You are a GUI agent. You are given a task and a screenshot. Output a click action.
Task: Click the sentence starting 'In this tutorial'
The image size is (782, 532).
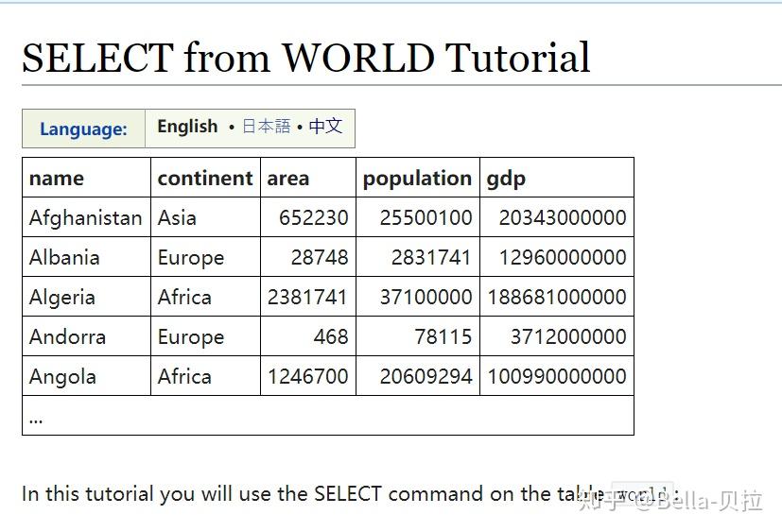[x=350, y=494]
